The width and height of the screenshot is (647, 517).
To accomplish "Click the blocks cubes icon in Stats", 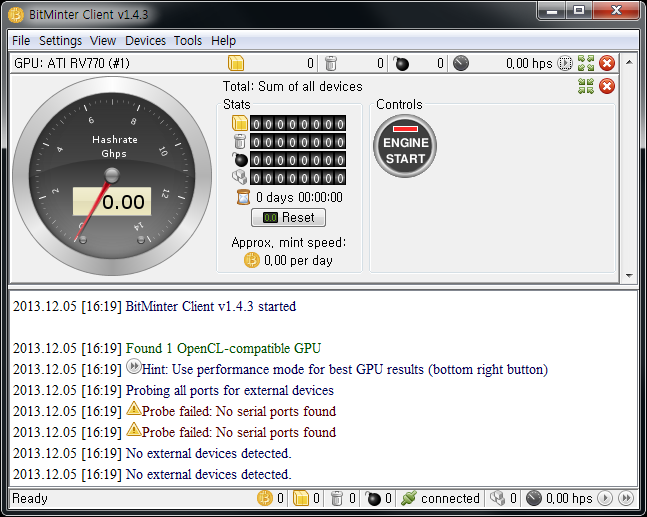I will 240,177.
